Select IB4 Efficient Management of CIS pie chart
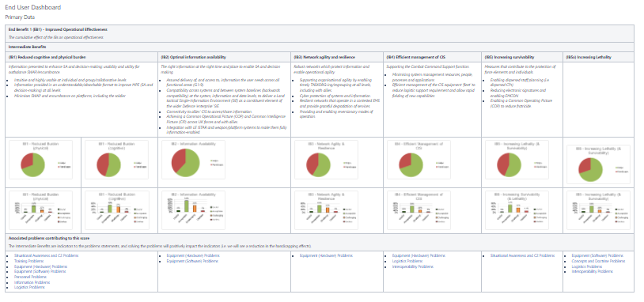644x302 pixels. (419, 160)
